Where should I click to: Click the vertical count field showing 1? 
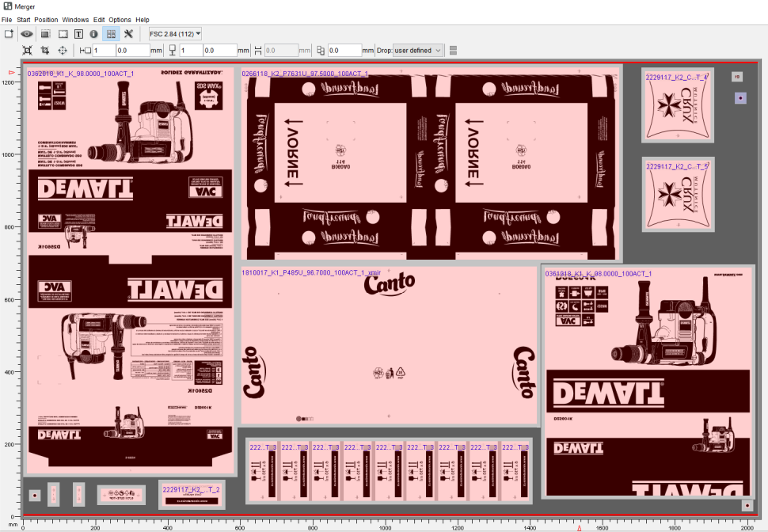[x=191, y=51]
